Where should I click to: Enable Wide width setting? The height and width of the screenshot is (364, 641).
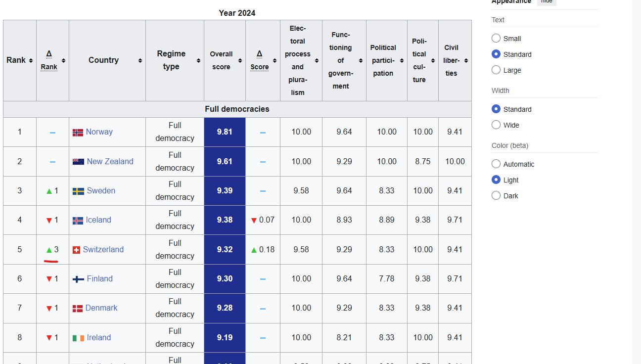point(496,125)
